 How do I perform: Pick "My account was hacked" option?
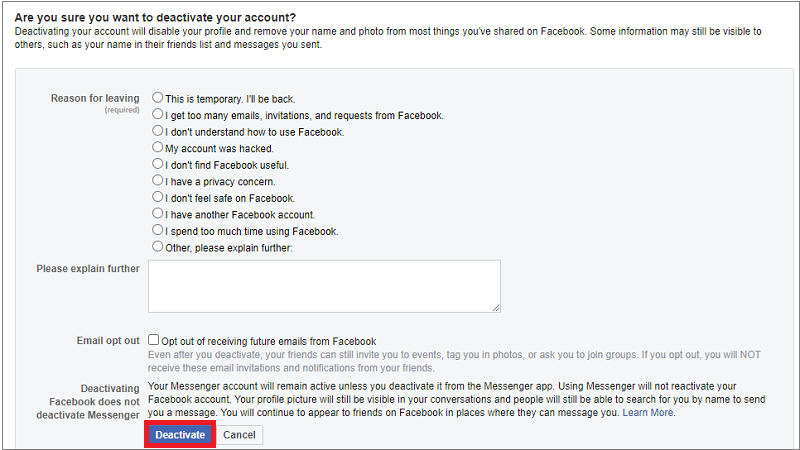(x=158, y=147)
